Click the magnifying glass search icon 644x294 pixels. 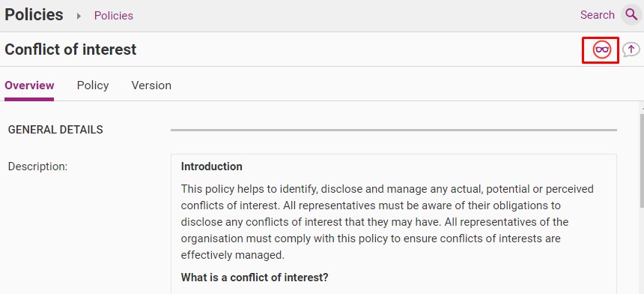631,15
